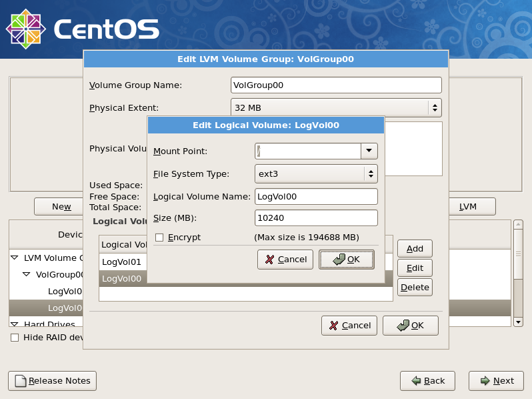Click the Logical Volume column header

point(123,244)
